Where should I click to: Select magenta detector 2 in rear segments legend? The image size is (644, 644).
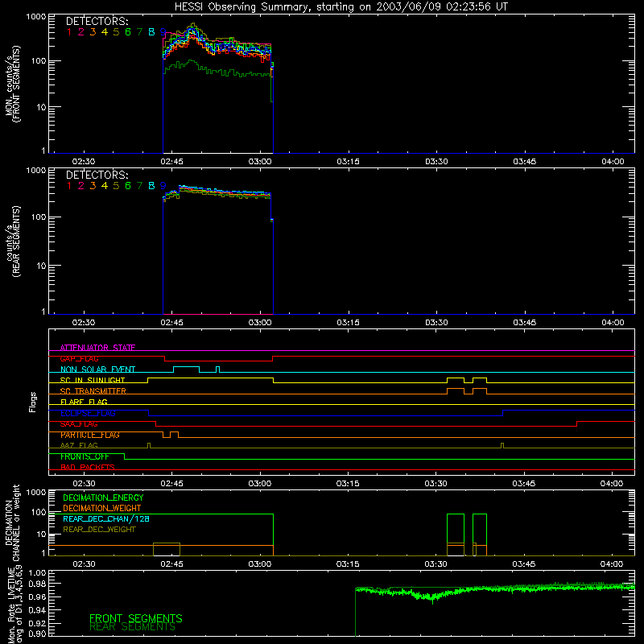81,186
